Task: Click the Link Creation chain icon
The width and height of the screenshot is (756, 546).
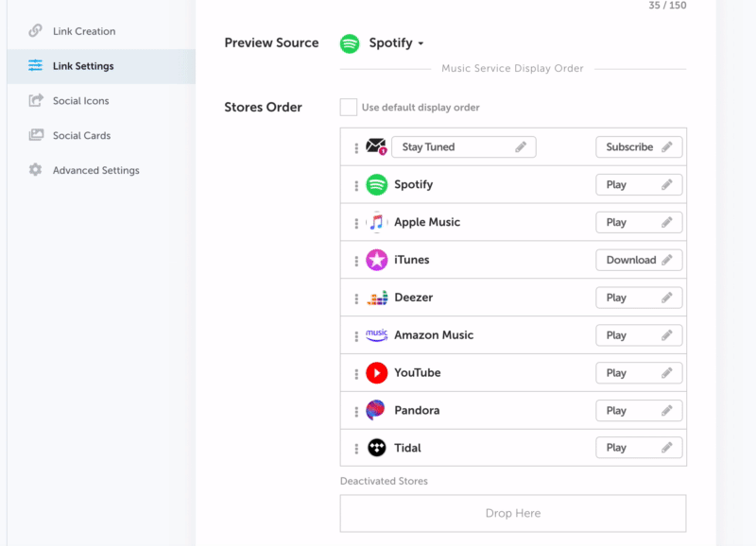Action: click(35, 30)
